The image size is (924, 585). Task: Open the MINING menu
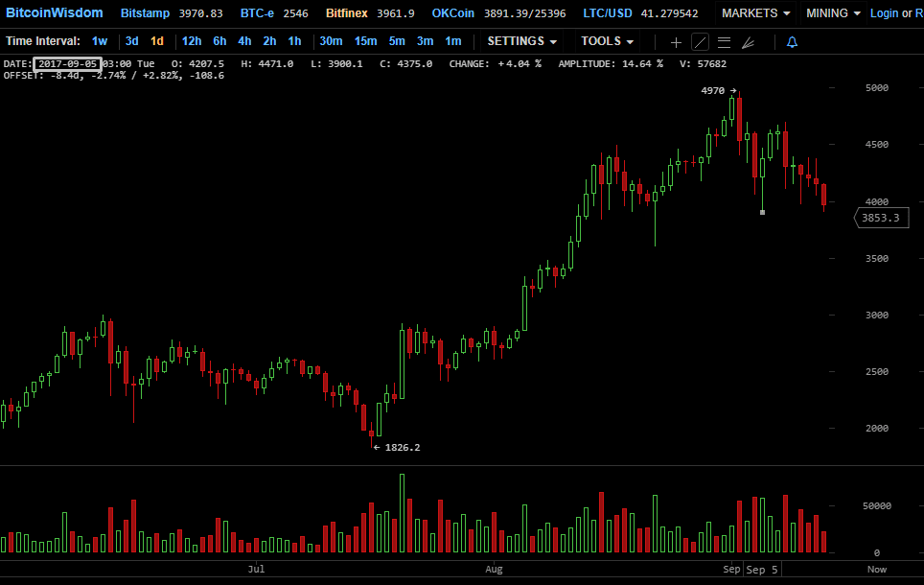833,13
